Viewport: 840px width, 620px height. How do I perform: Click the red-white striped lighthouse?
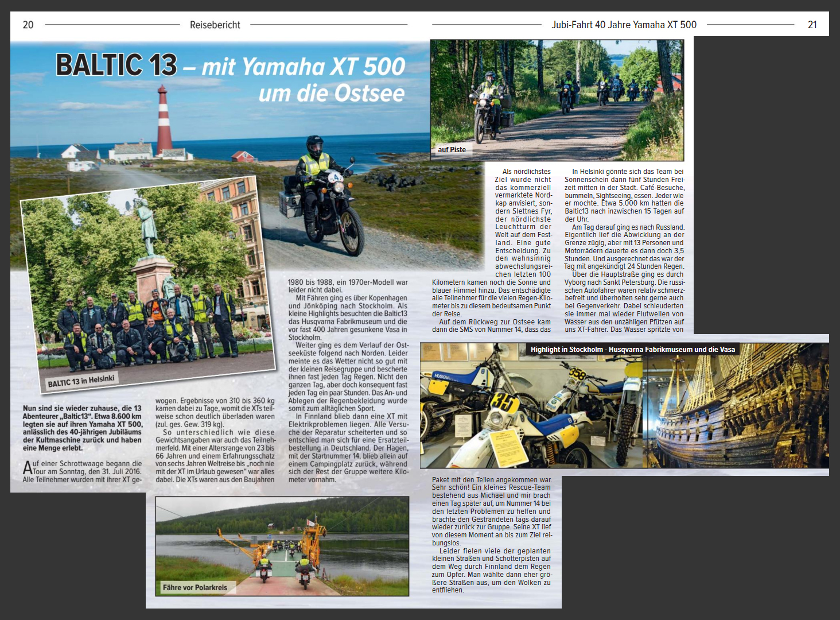pyautogui.click(x=164, y=119)
